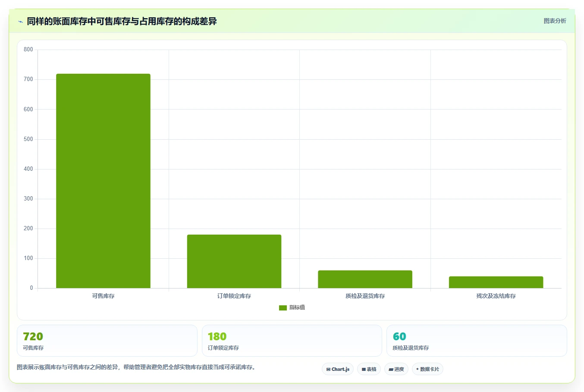Click the 图表分析 label in the header

point(555,21)
